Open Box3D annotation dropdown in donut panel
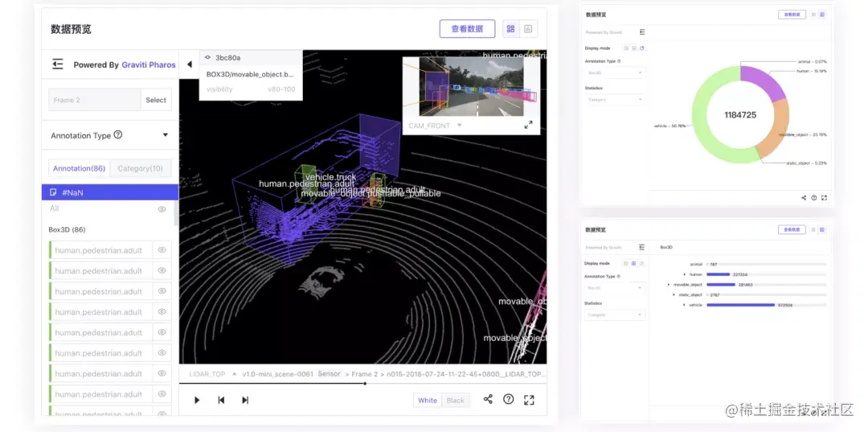The width and height of the screenshot is (868, 432). pos(615,72)
